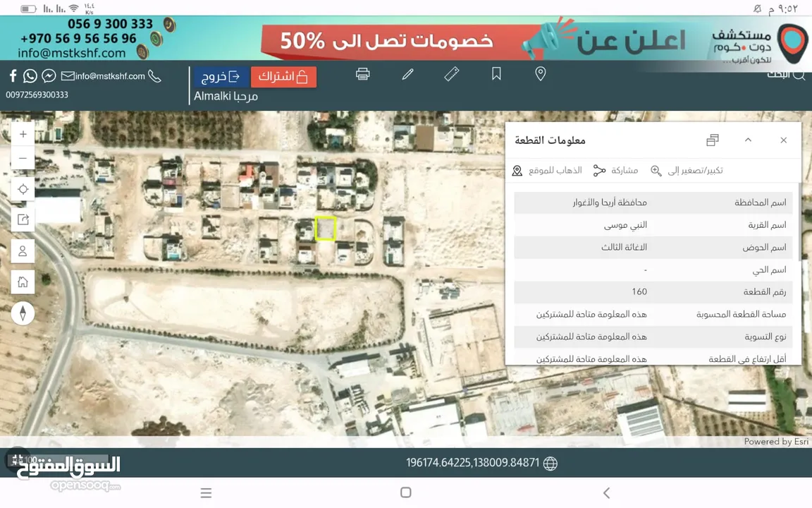Click the اشتراك subscribe button
The height and width of the screenshot is (508, 812).
pos(283,77)
